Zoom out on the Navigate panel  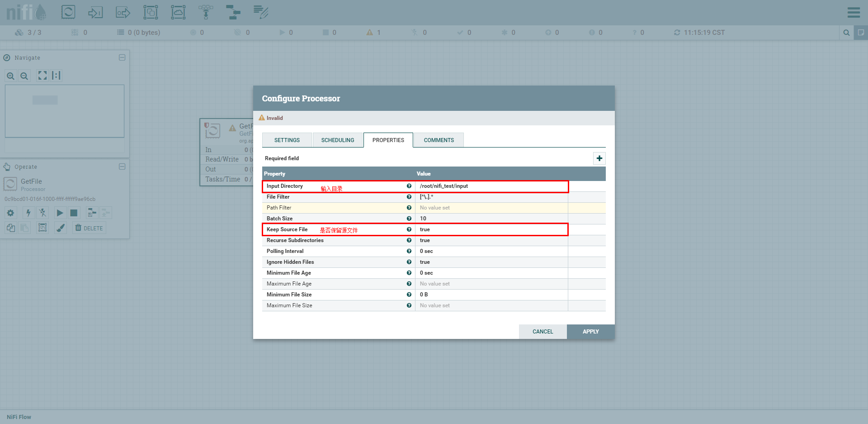(x=24, y=76)
